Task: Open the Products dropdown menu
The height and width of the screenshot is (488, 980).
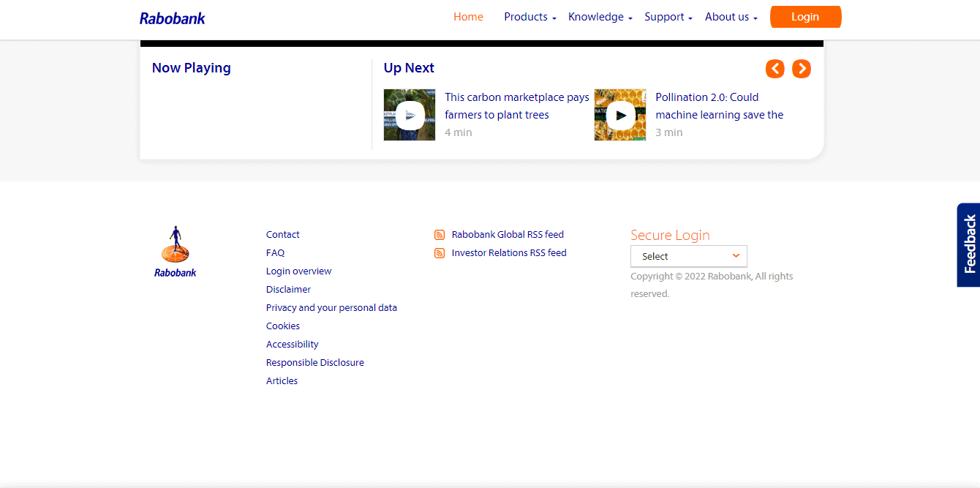Action: click(530, 17)
